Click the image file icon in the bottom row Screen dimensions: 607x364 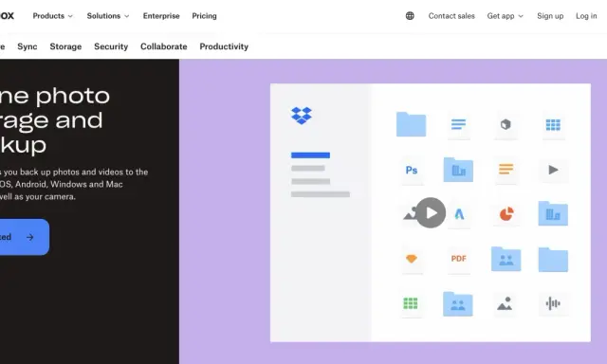(x=505, y=303)
